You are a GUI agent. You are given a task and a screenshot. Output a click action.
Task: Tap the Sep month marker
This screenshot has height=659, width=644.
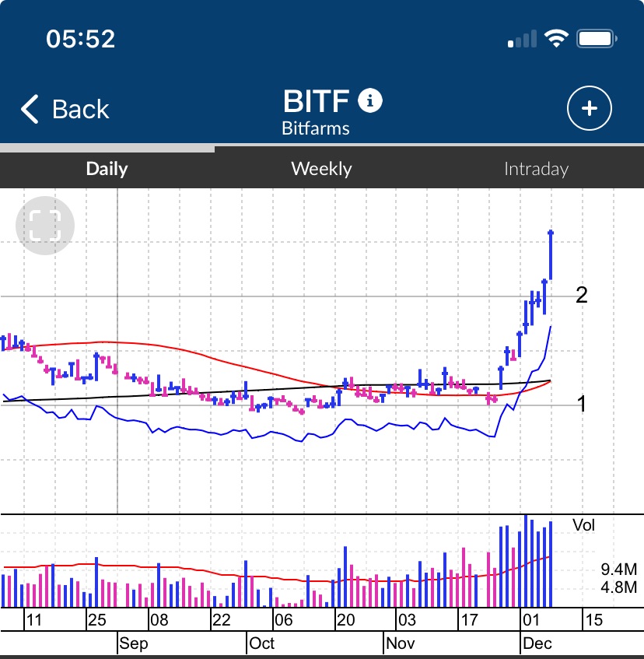134,644
